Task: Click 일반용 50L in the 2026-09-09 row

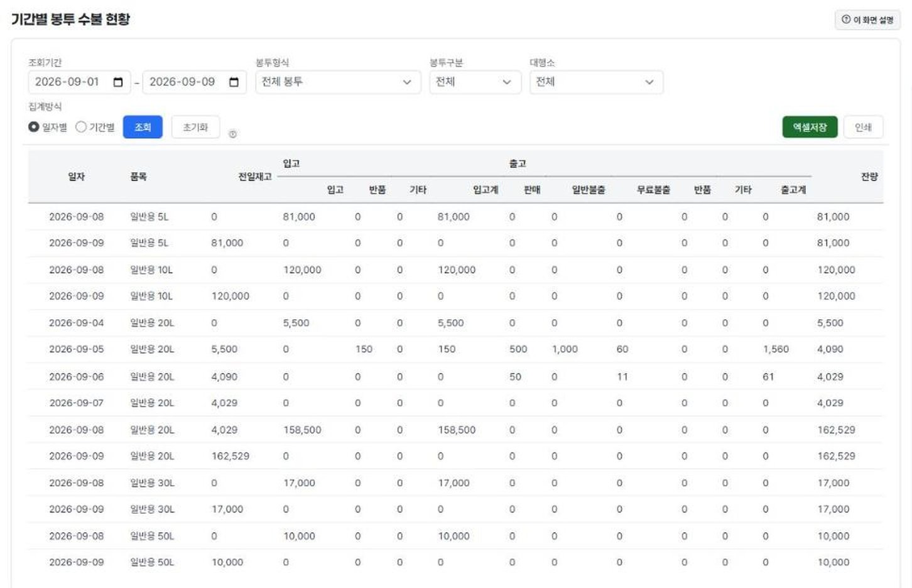Action: 152,563
